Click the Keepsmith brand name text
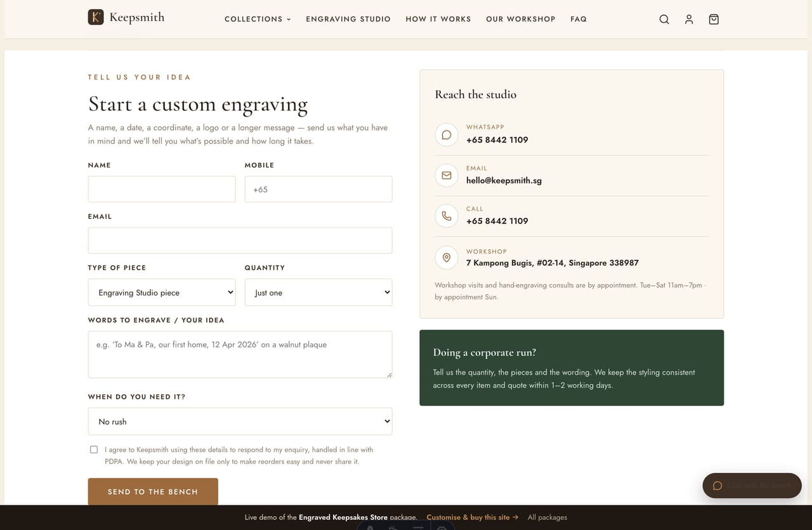Image resolution: width=812 pixels, height=530 pixels. click(x=137, y=17)
